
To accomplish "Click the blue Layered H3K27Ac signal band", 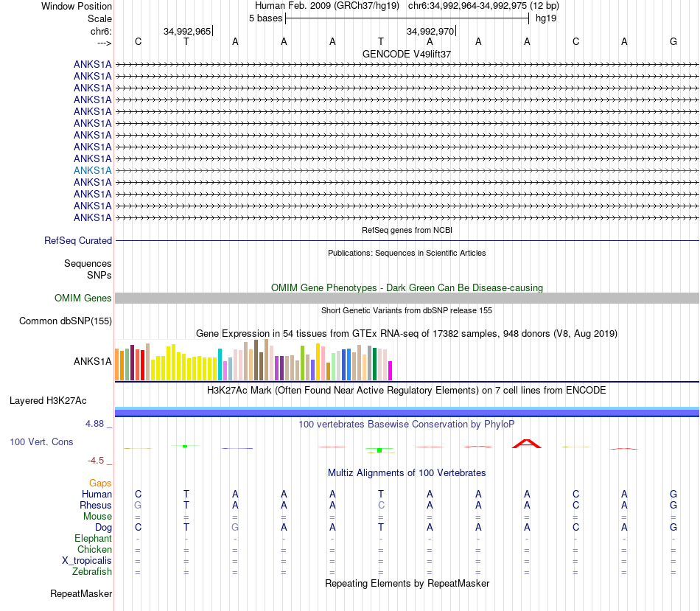I will [x=407, y=412].
